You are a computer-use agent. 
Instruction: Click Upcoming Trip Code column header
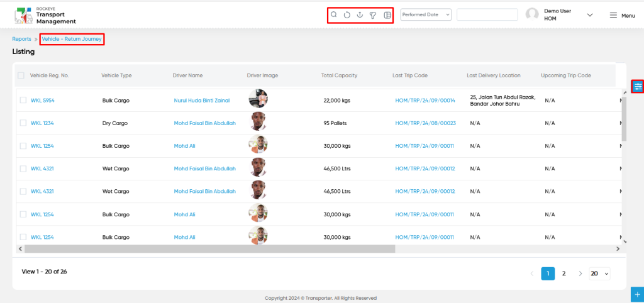[x=566, y=75]
